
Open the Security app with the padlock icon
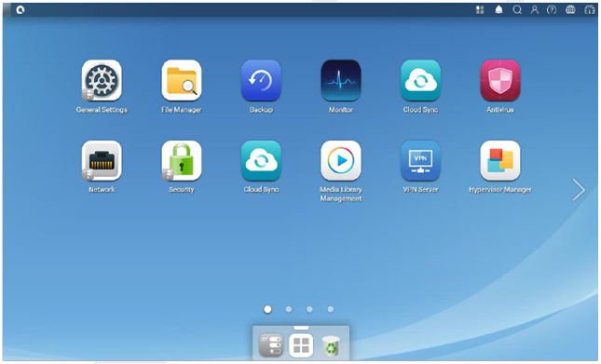coord(182,161)
